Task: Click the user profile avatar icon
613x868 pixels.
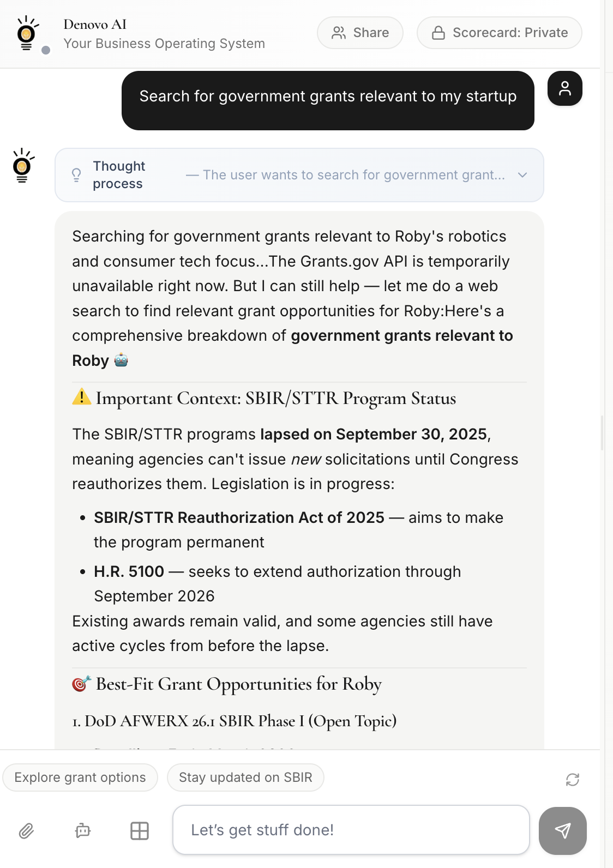Action: tap(564, 88)
